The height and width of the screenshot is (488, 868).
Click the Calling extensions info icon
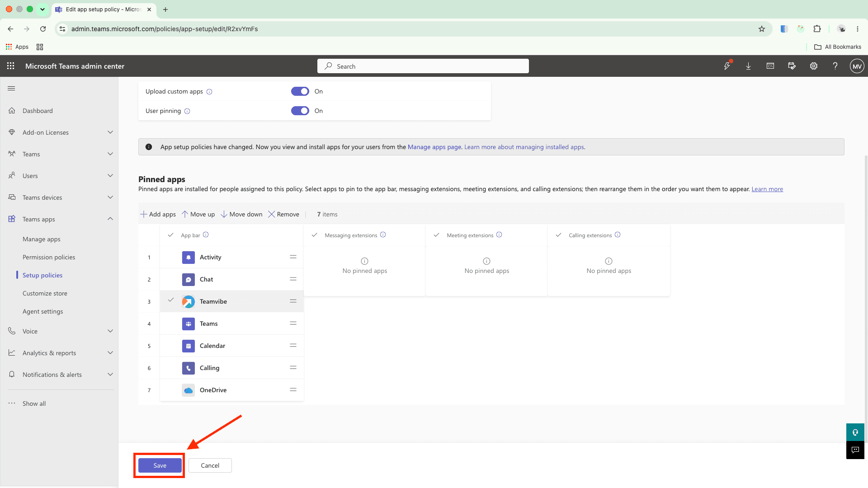[x=618, y=235]
